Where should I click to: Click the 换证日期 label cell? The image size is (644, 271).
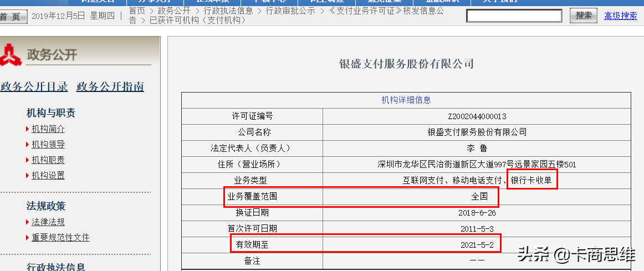point(252,213)
